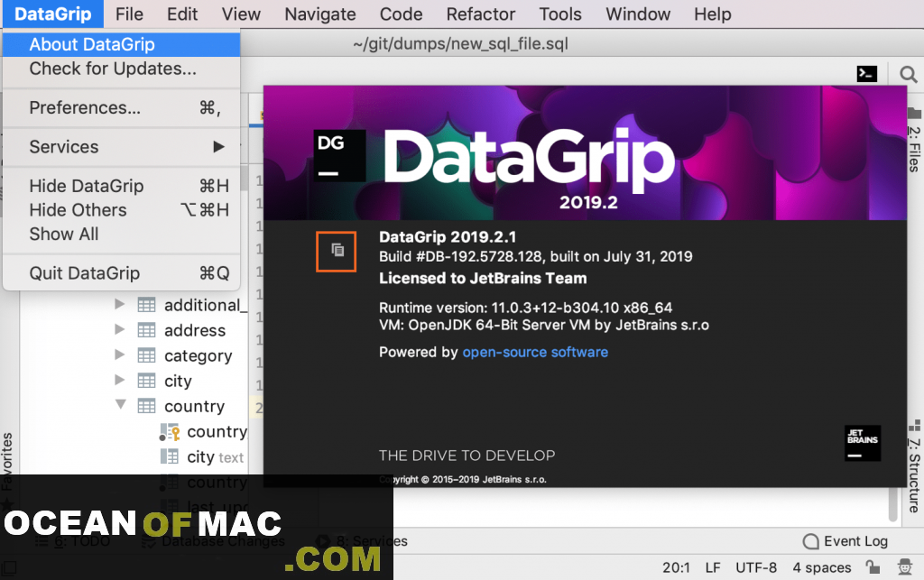The image size is (924, 580).
Task: Click the ~/git/dumps/new_sql_file.sql title path
Action: [461, 44]
